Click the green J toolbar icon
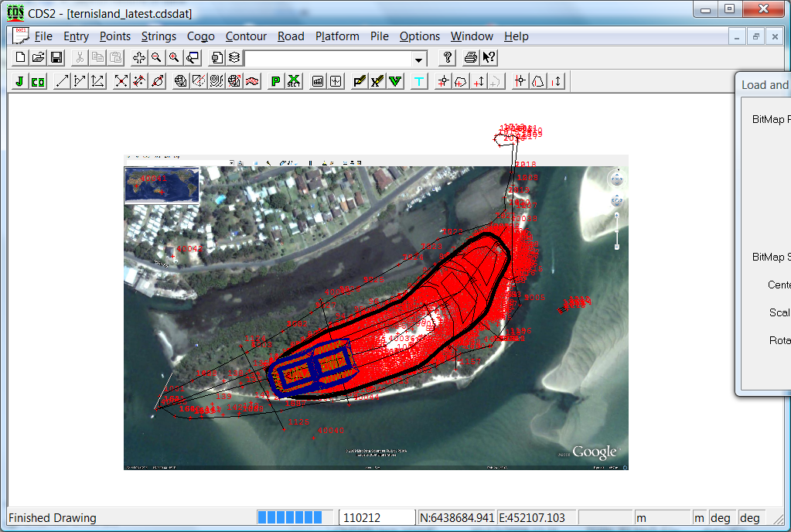Viewport: 791px width, 532px height. 19,81
